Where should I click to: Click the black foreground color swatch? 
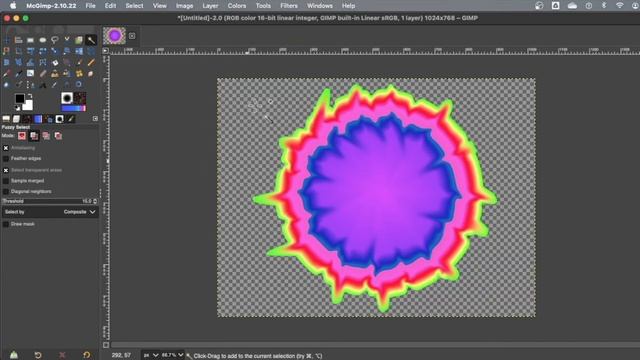click(19, 98)
